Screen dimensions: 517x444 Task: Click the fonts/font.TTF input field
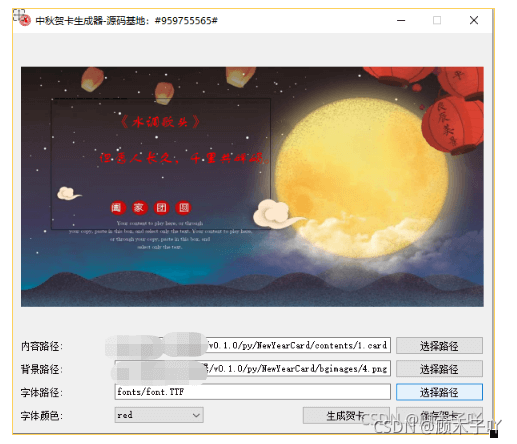252,392
